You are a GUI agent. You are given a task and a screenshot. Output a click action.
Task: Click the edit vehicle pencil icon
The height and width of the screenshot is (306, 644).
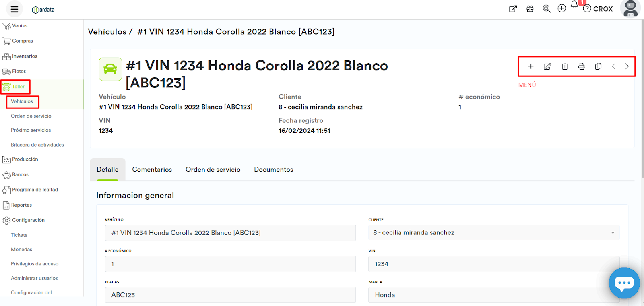(547, 66)
